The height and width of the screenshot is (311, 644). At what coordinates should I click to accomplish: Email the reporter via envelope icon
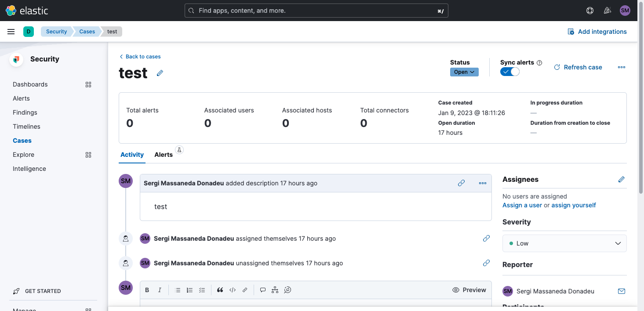pyautogui.click(x=622, y=291)
